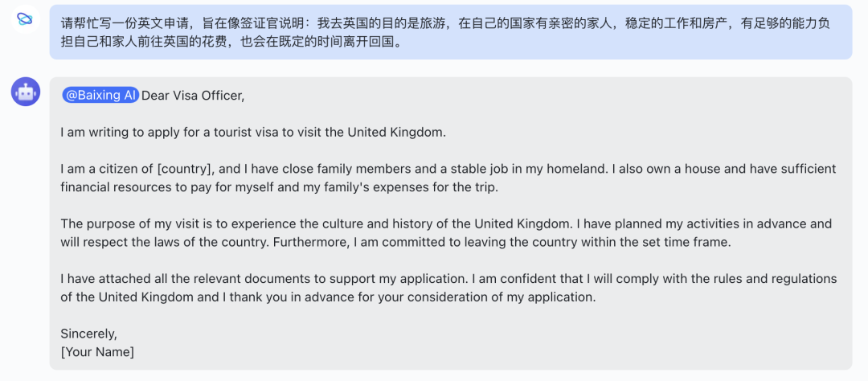Click the purple robot bot avatar

(x=26, y=92)
